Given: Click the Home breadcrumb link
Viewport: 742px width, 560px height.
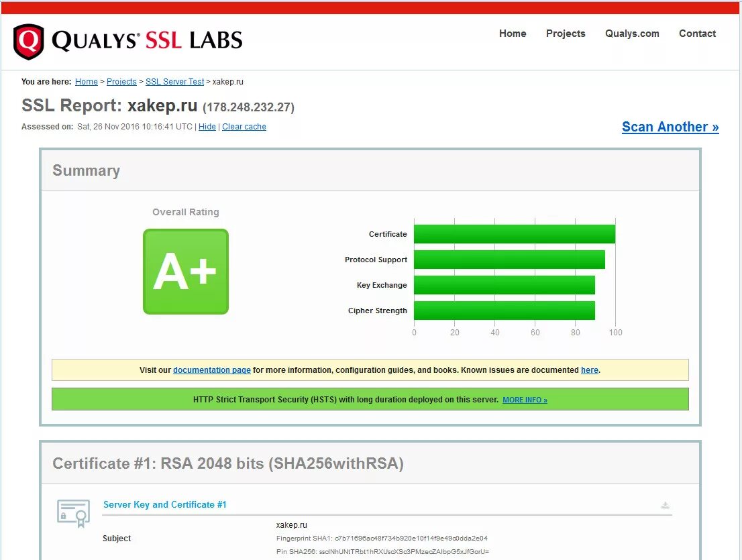Looking at the screenshot, I should (x=86, y=81).
